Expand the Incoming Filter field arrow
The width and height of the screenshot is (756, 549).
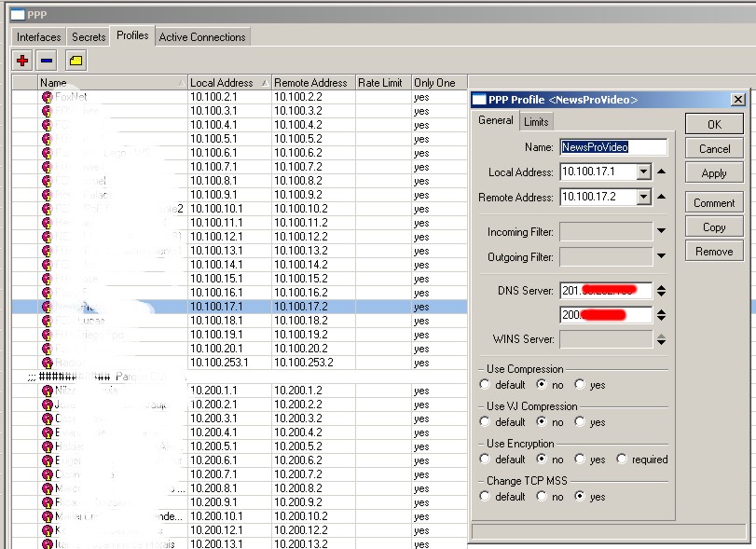(x=661, y=231)
